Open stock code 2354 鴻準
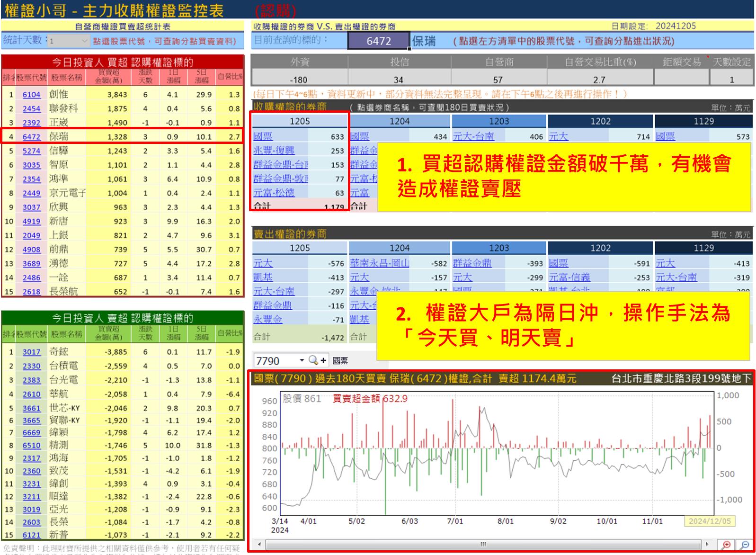 point(31,179)
